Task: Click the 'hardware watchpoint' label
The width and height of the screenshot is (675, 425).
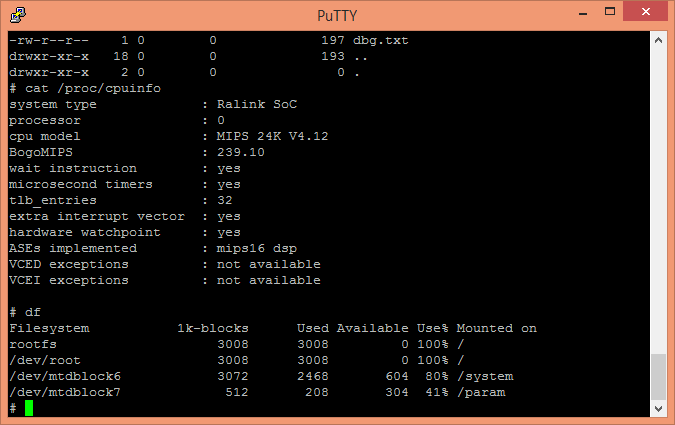Action: [x=85, y=233]
